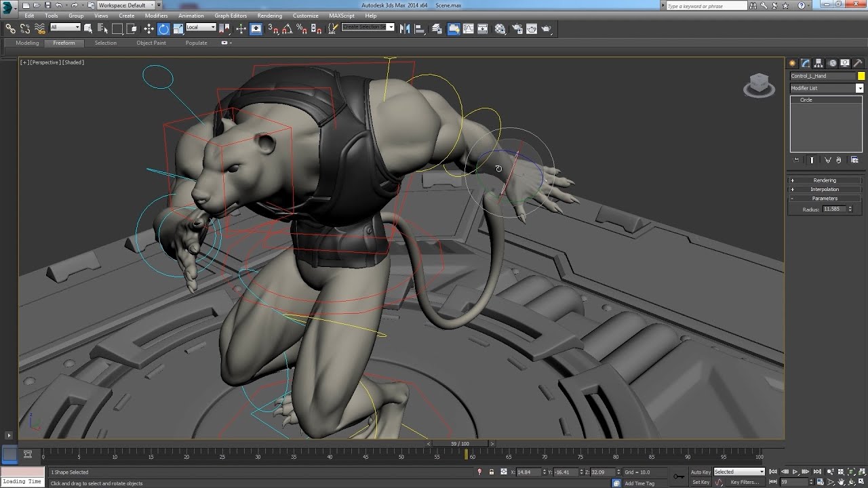Open the Local coordinate system dropdown
Screen dimensions: 868x488
tap(201, 28)
